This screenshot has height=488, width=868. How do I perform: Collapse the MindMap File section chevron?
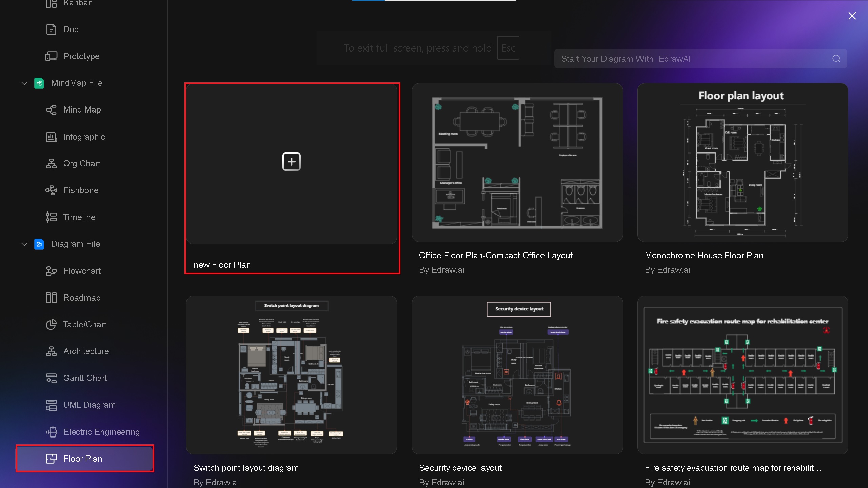24,83
